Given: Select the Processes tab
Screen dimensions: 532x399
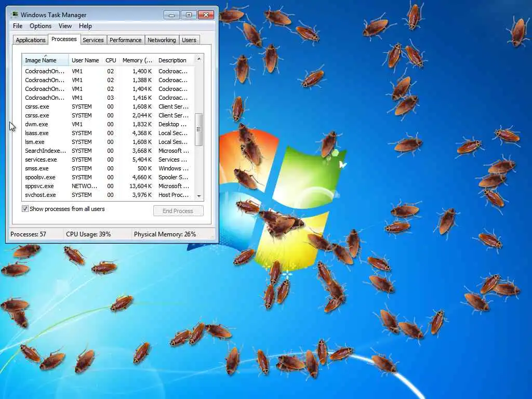Looking at the screenshot, I should point(64,39).
